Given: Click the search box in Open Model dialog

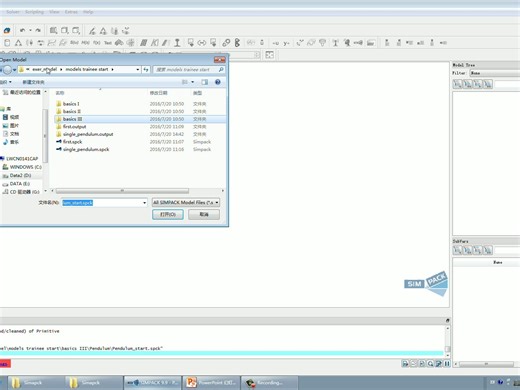Looking at the screenshot, I should point(189,69).
